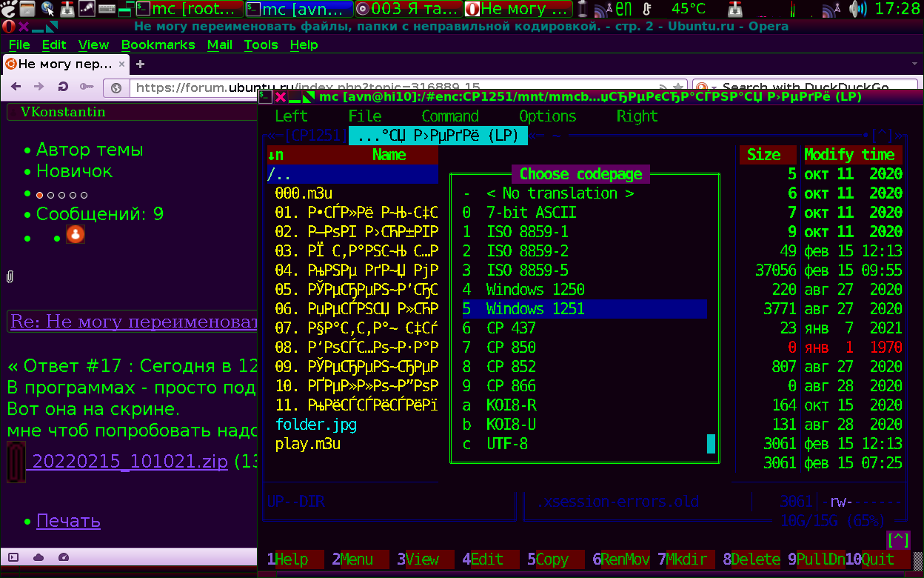Choose KOI8-R codepage
Screen dimensions: 924x578
(583, 405)
